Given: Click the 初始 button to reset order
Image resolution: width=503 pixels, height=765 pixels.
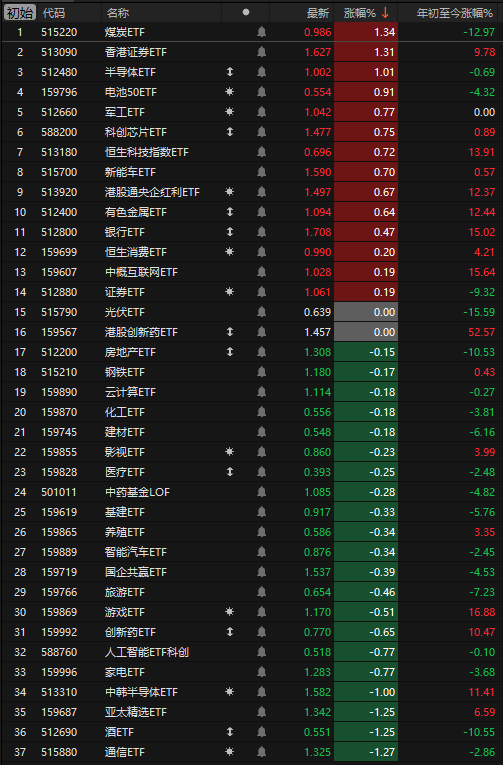Looking at the screenshot, I should 20,13.
